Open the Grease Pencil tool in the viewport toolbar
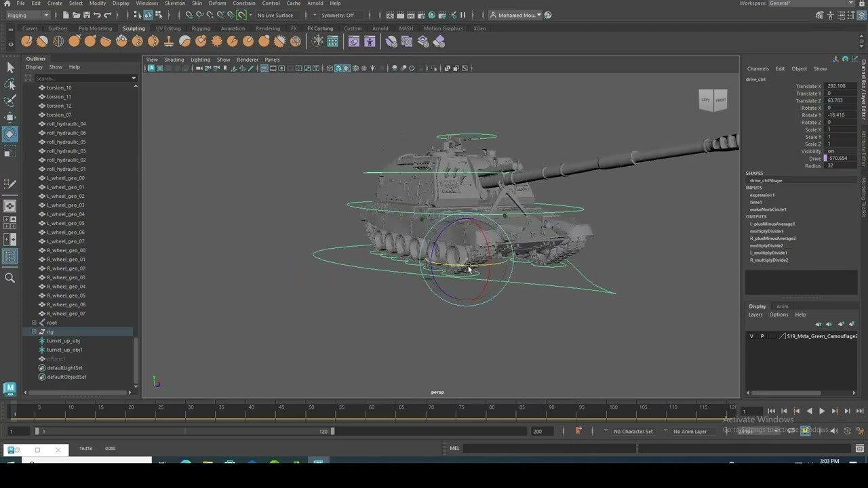The width and height of the screenshot is (868, 488). pyautogui.click(x=250, y=68)
